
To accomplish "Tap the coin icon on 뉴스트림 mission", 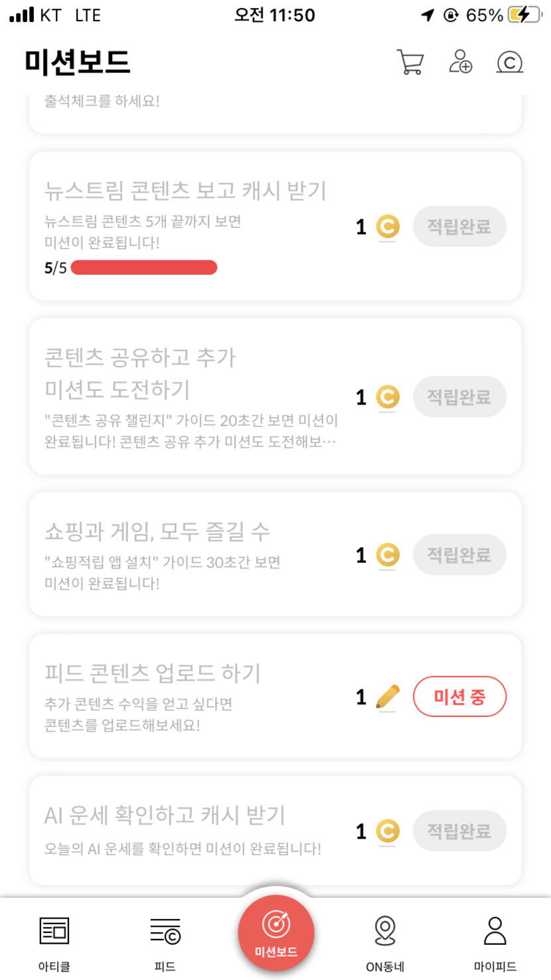I will [x=388, y=227].
